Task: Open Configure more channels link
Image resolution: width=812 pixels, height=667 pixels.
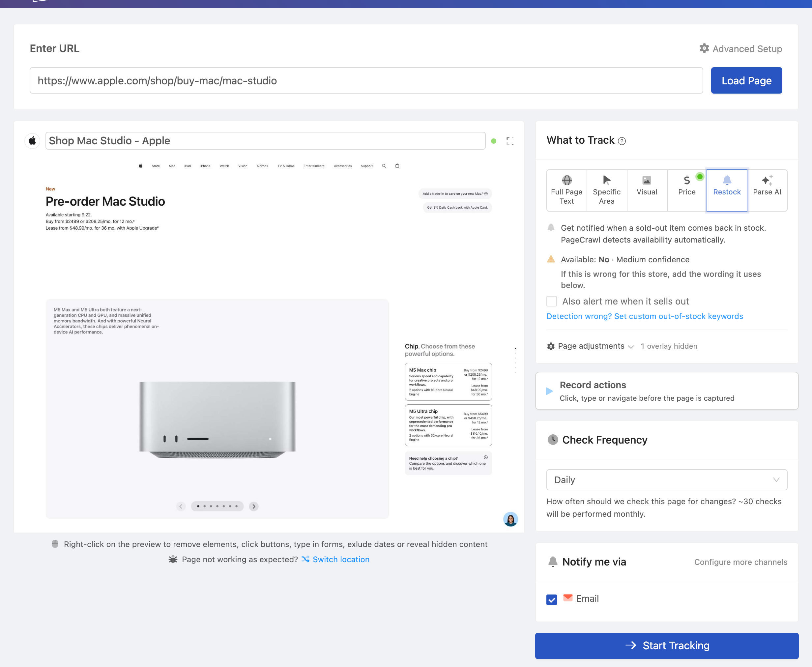Action: click(740, 562)
